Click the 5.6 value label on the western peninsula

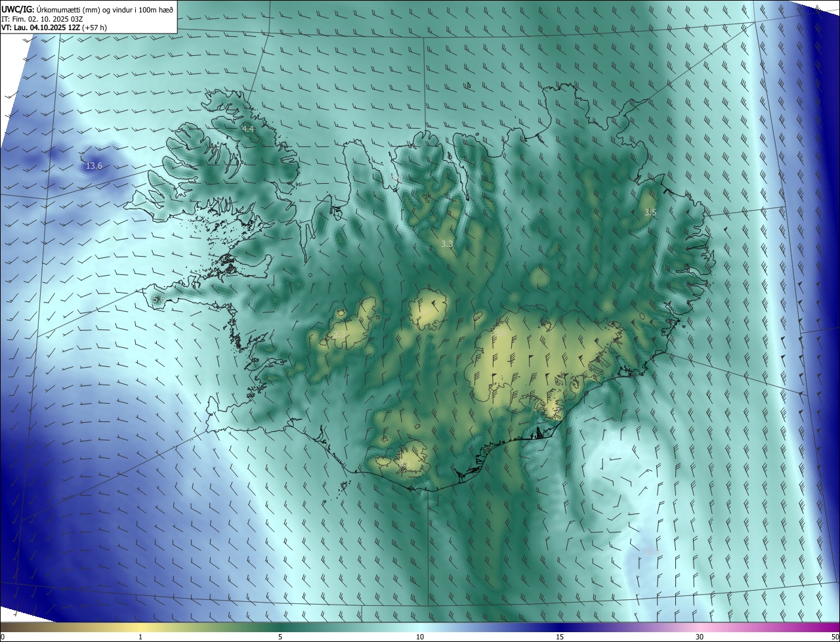[x=157, y=299]
